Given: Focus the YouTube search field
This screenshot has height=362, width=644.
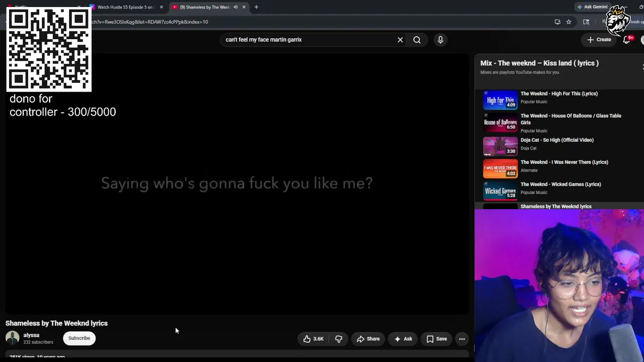Looking at the screenshot, I should [x=307, y=40].
